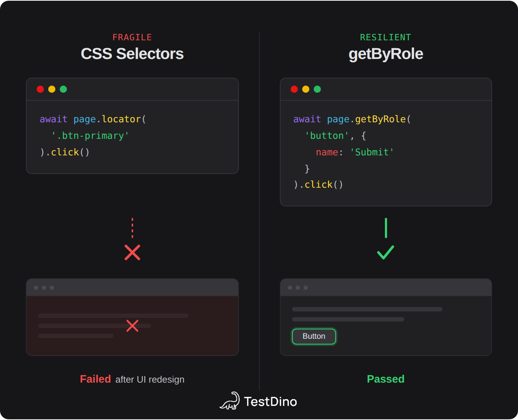Click the "CSS Selectors" heading

point(132,54)
